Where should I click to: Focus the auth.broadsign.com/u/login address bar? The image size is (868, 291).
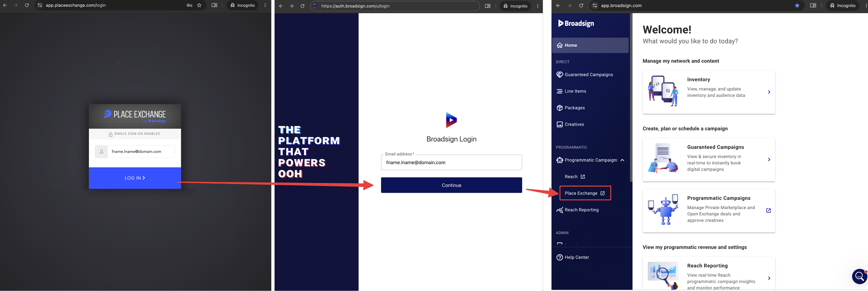[395, 6]
